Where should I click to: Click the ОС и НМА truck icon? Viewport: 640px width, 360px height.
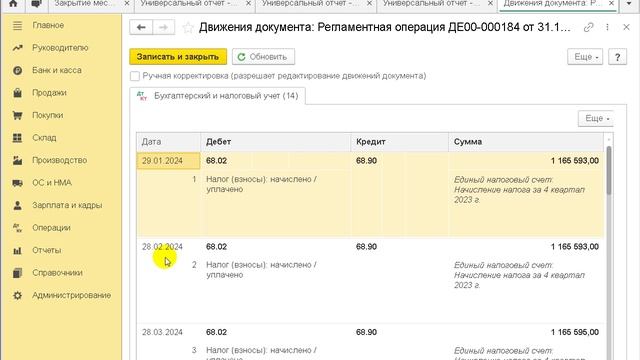(17, 183)
